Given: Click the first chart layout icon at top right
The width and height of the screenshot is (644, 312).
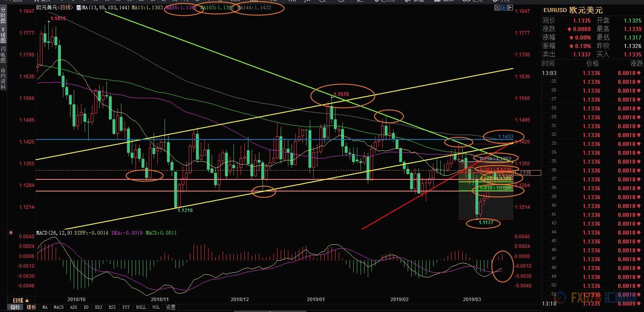Looking at the screenshot, I should click(497, 8).
